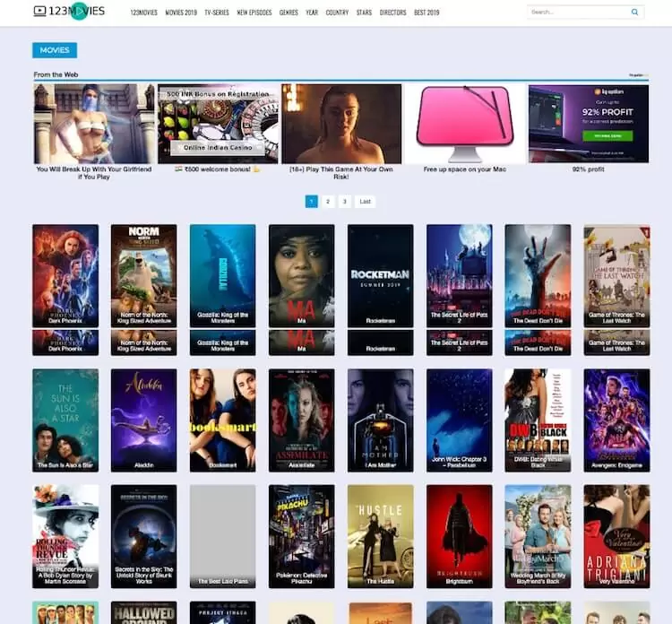Open the Avengers: Endgame poster

pyautogui.click(x=616, y=420)
